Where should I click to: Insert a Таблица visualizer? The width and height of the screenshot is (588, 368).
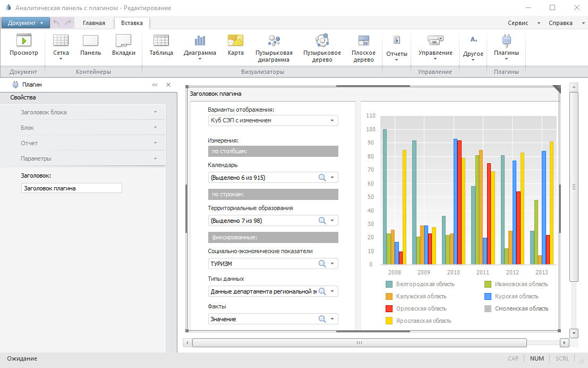[x=161, y=41]
